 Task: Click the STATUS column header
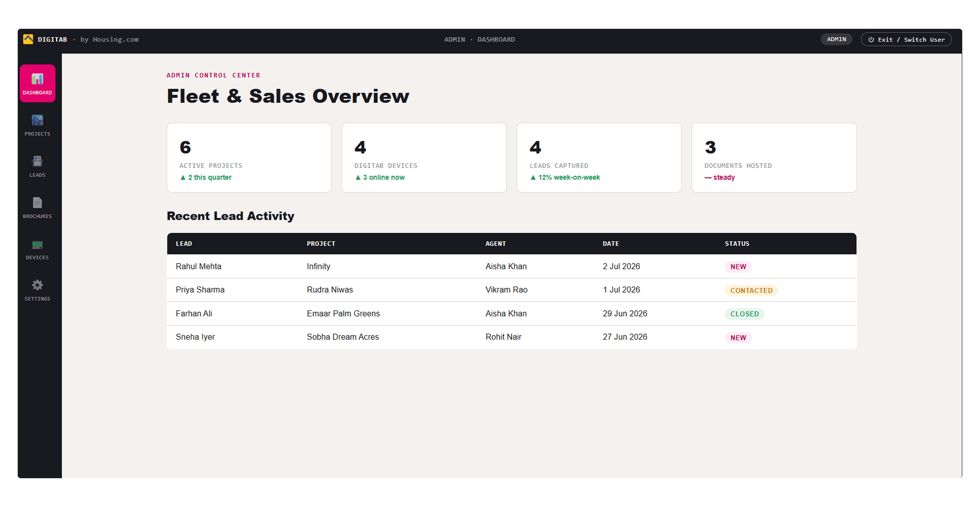coord(737,244)
